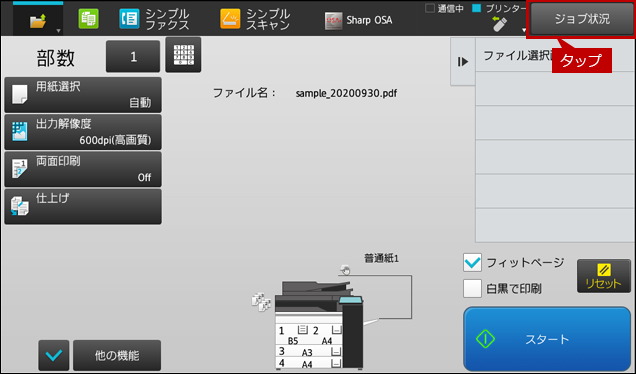Open the green Copy mode icon
The height and width of the screenshot is (374, 636).
pyautogui.click(x=88, y=19)
